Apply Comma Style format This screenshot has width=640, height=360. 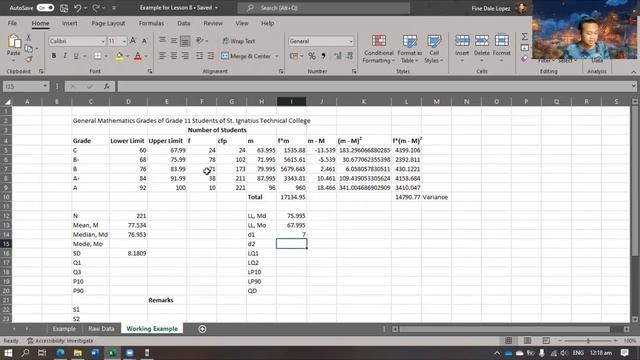[x=324, y=56]
